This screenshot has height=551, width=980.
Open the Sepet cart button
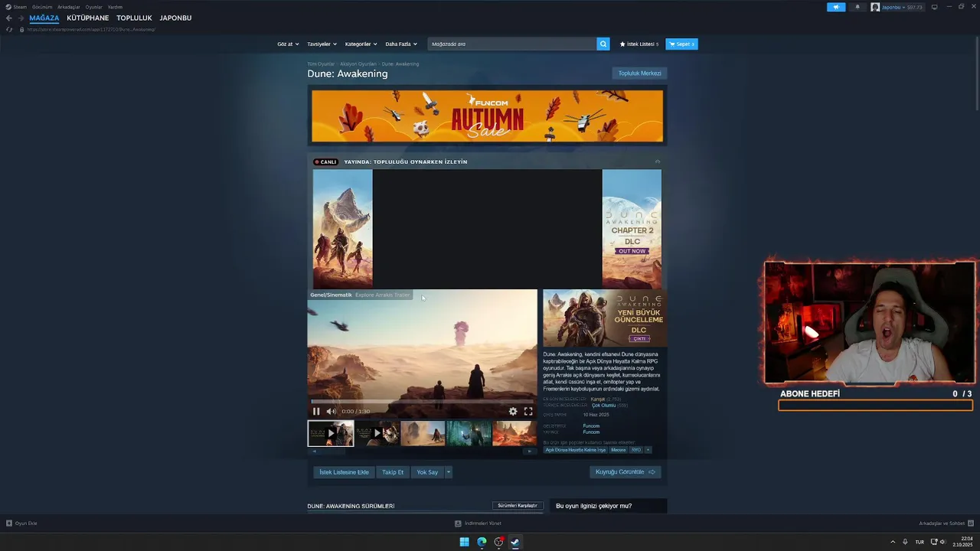tap(681, 44)
